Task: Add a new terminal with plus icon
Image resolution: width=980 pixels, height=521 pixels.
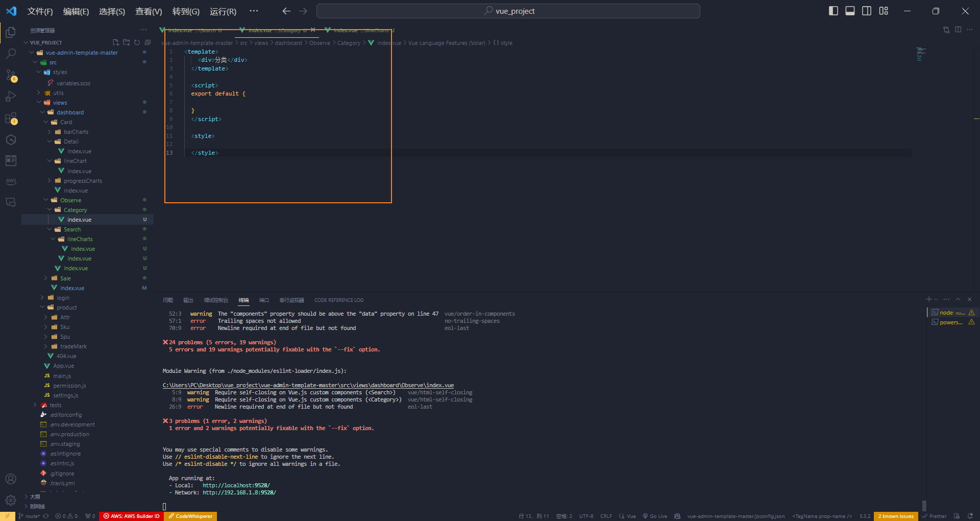Action: [928, 299]
